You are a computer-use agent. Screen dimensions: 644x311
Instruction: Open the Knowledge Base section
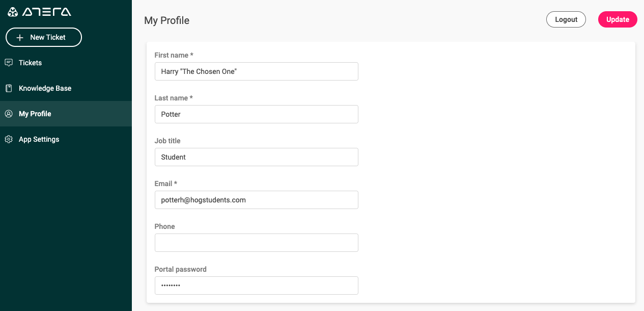coord(66,88)
